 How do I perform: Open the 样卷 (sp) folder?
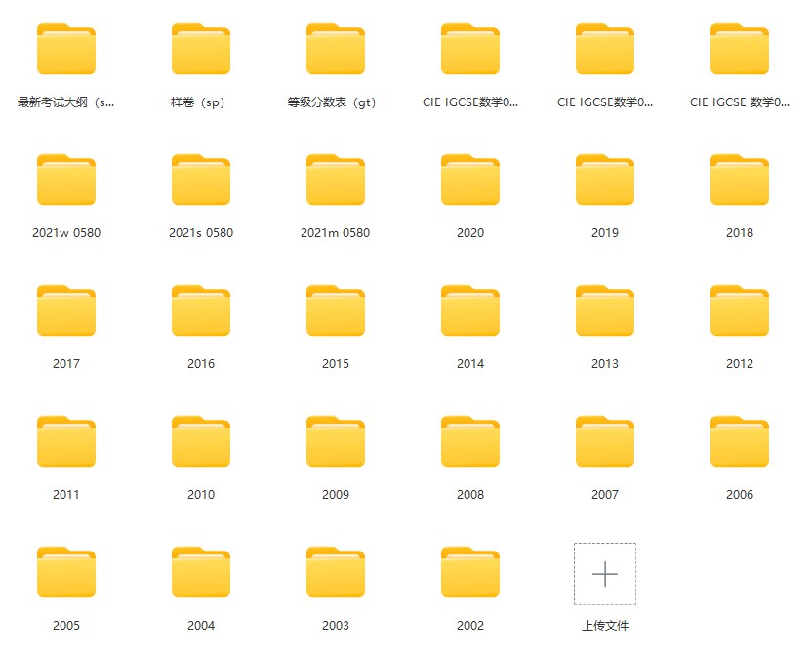tap(201, 49)
